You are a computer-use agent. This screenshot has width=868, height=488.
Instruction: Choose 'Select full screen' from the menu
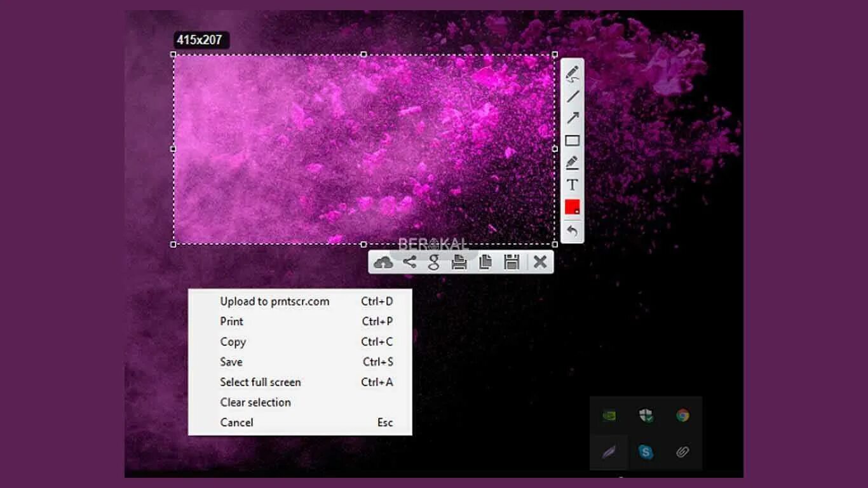[260, 382]
